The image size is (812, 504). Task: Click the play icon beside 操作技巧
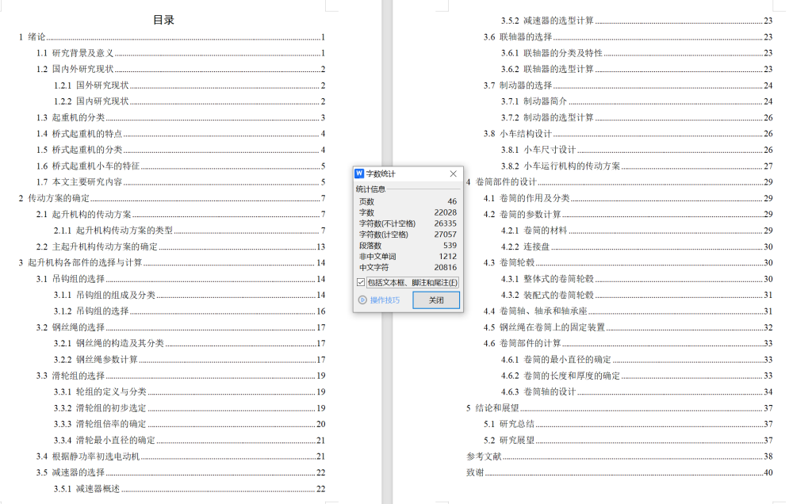[x=362, y=300]
